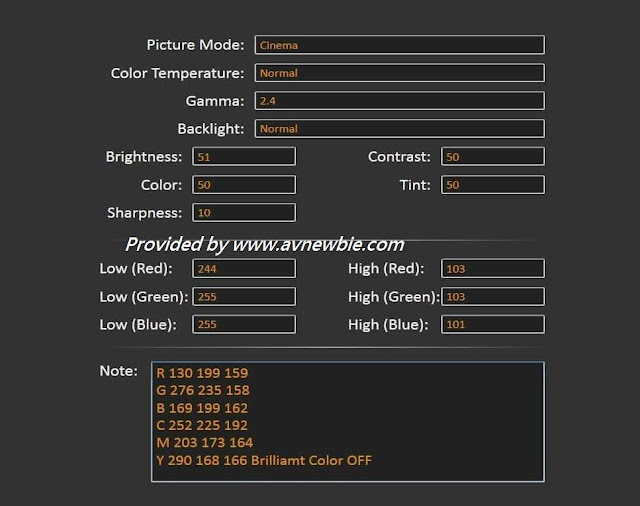
Task: Click the 'Color Temperature:' label
Action: click(178, 73)
